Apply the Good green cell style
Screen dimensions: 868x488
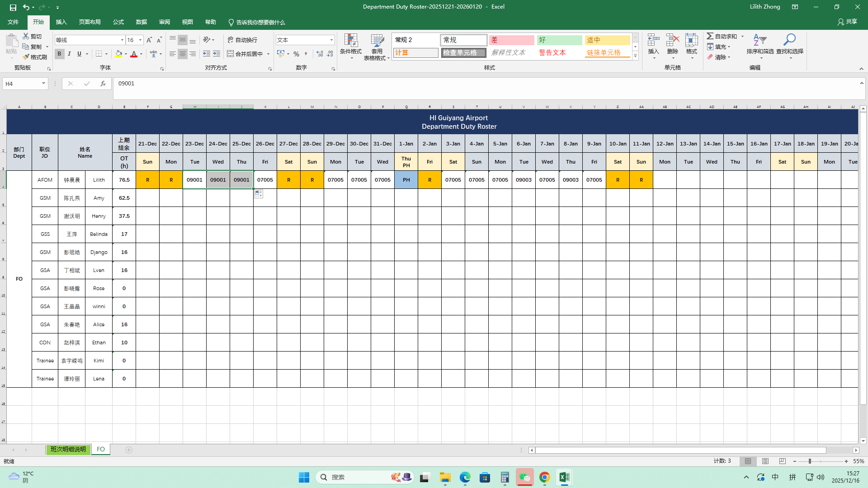point(559,40)
